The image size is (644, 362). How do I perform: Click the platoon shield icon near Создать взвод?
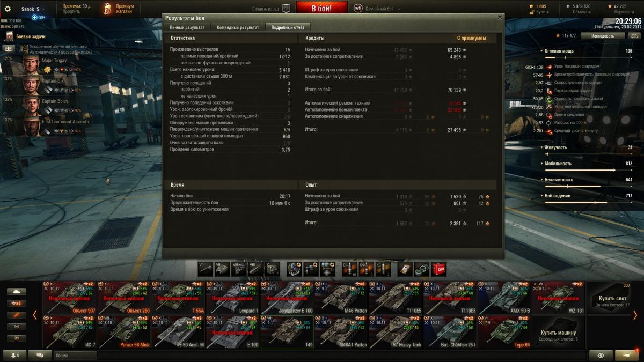click(286, 9)
